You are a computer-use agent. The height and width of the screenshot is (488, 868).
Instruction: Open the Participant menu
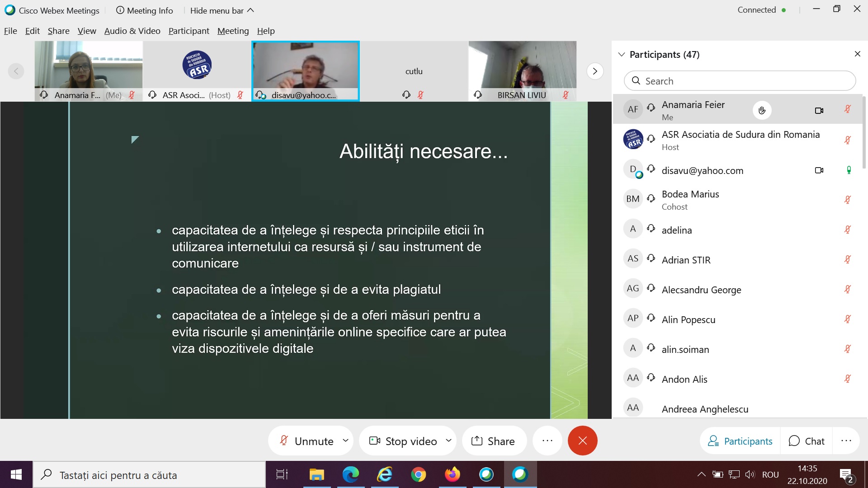click(x=189, y=31)
